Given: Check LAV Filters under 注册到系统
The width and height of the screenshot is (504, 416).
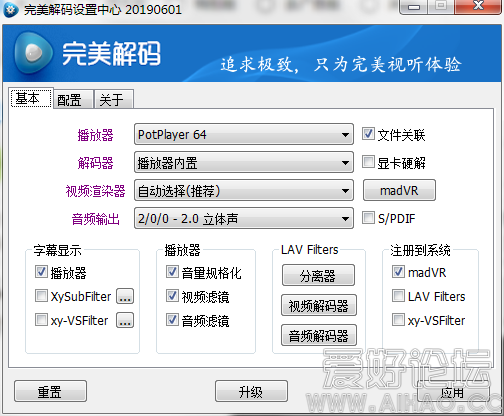Looking at the screenshot, I should pyautogui.click(x=398, y=296).
